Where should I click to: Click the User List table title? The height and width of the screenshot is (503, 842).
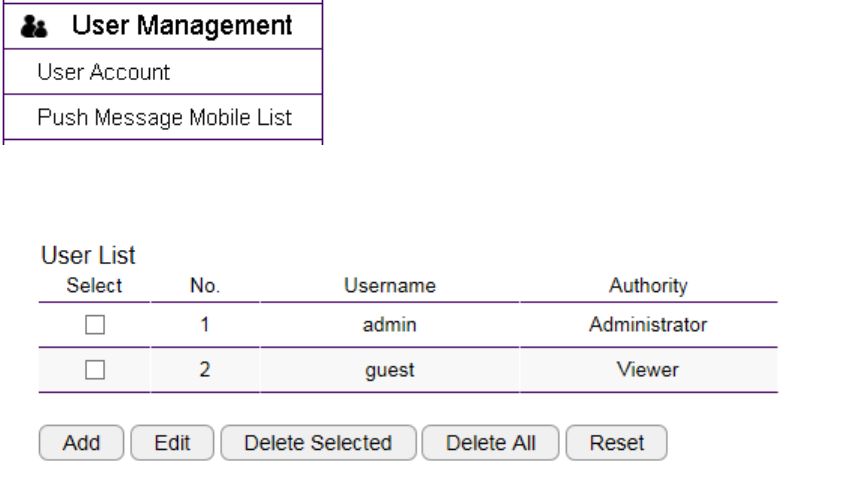pos(88,256)
